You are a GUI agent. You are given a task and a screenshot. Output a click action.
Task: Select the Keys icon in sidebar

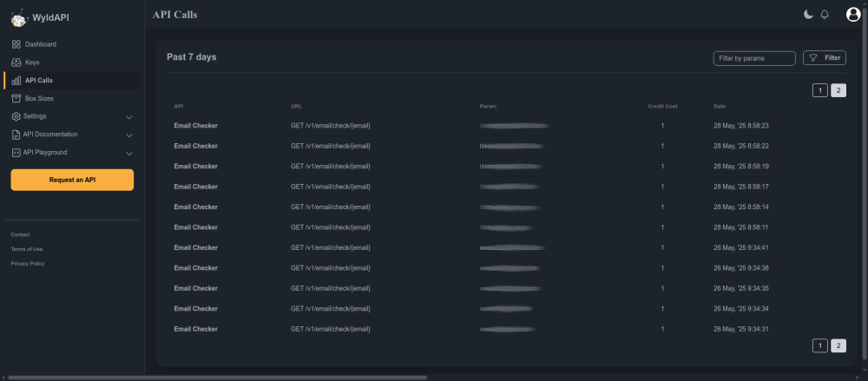[16, 62]
